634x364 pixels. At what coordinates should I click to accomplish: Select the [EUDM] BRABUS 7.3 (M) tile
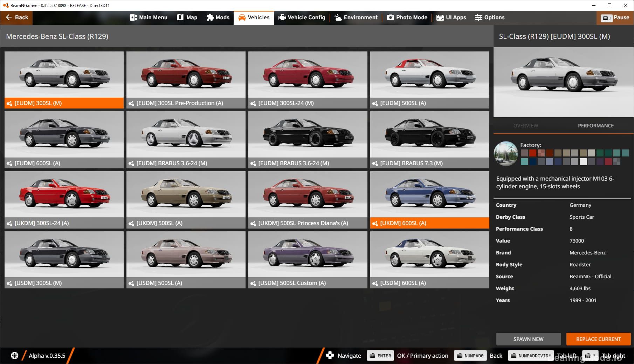click(430, 140)
